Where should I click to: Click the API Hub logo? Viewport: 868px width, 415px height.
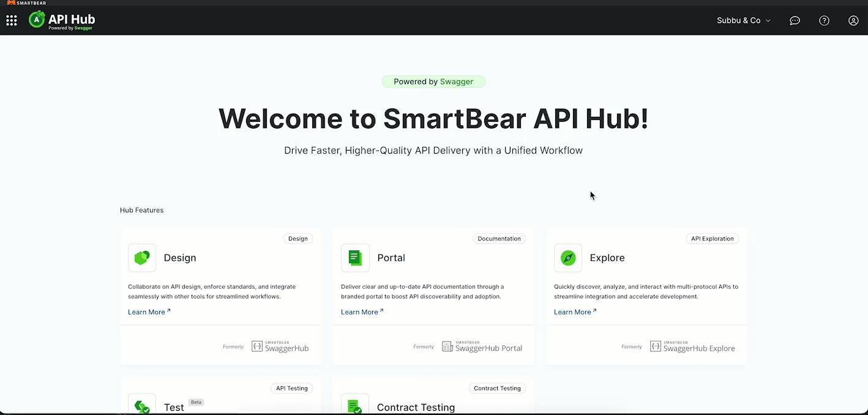click(x=62, y=20)
